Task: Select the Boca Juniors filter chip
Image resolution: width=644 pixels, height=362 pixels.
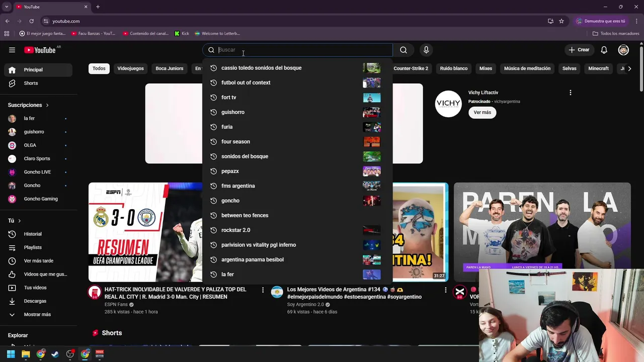Action: click(x=170, y=68)
